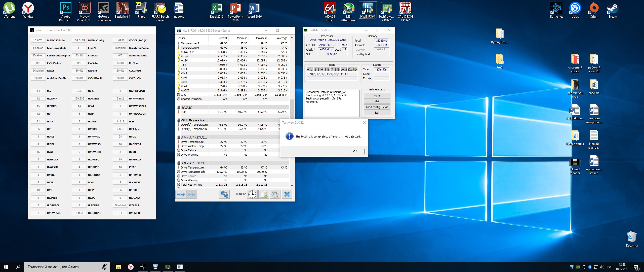Click HWiNFO expand columns arrows button
Screen dimensions: 644x272
tap(181, 194)
